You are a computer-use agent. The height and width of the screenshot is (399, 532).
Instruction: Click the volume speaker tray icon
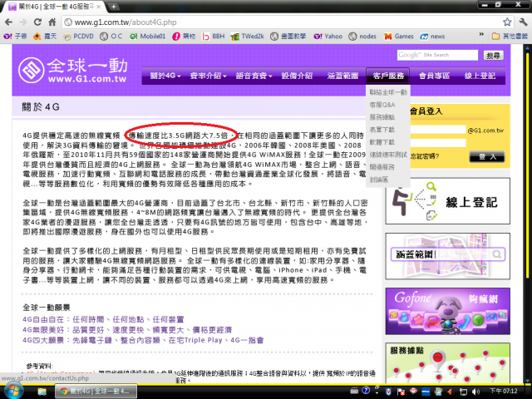click(475, 392)
